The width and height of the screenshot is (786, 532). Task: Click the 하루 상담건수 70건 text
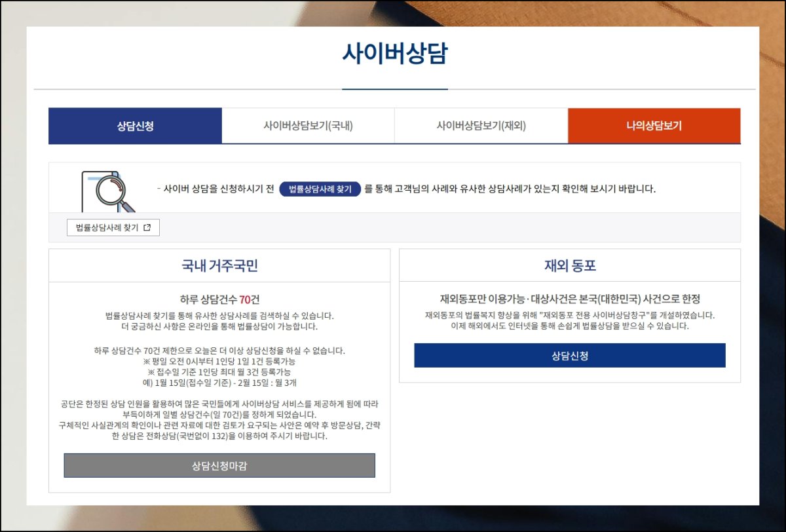[x=219, y=299]
